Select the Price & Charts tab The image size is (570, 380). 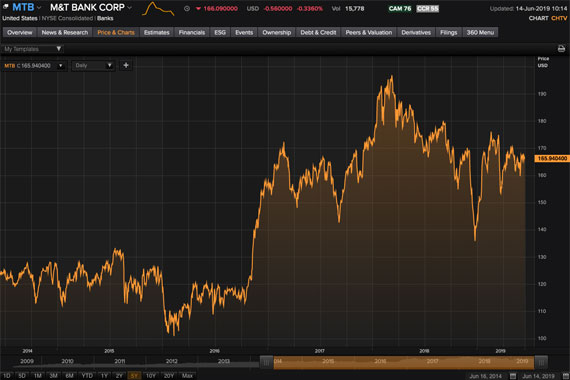pos(116,32)
